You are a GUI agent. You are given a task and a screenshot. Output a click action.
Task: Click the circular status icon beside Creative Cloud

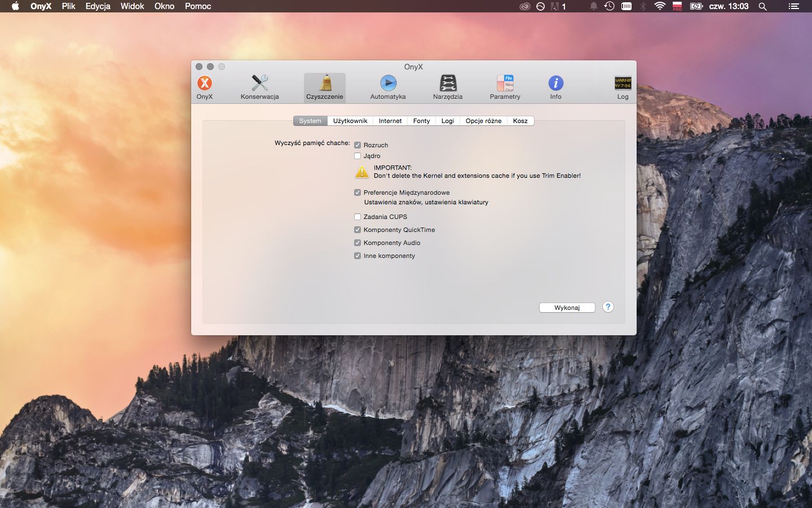point(540,6)
